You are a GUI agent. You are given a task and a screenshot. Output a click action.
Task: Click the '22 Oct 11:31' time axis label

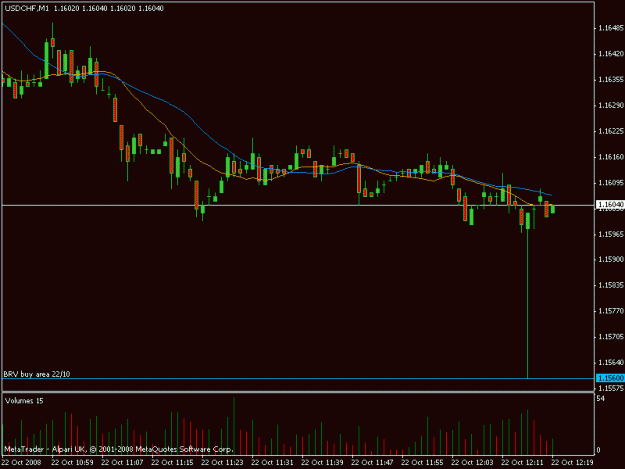point(272,463)
